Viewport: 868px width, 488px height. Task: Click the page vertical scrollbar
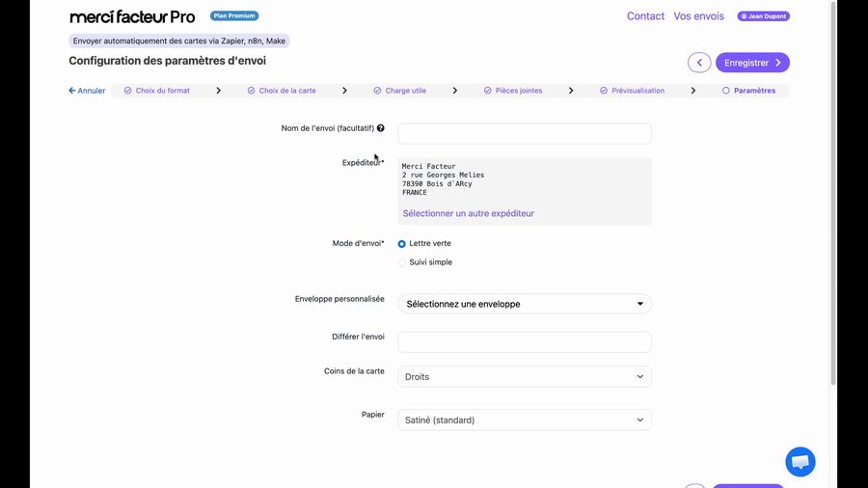coord(833,194)
